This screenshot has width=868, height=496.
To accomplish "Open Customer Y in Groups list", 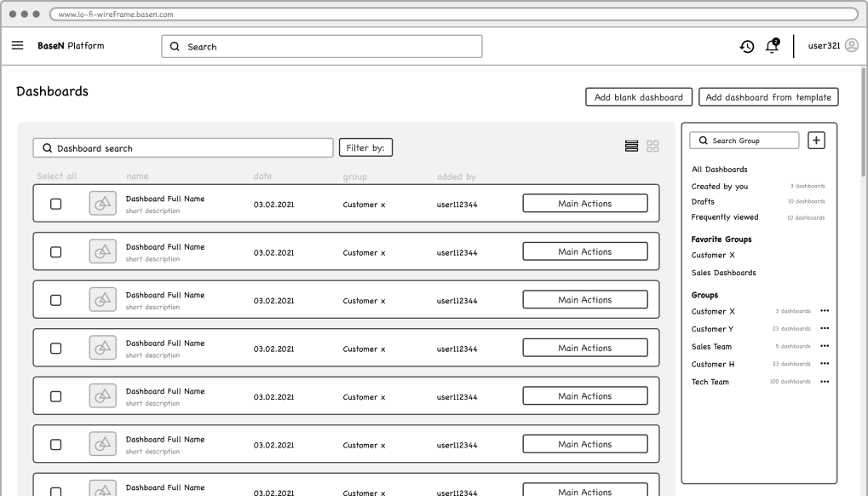I will pos(712,329).
